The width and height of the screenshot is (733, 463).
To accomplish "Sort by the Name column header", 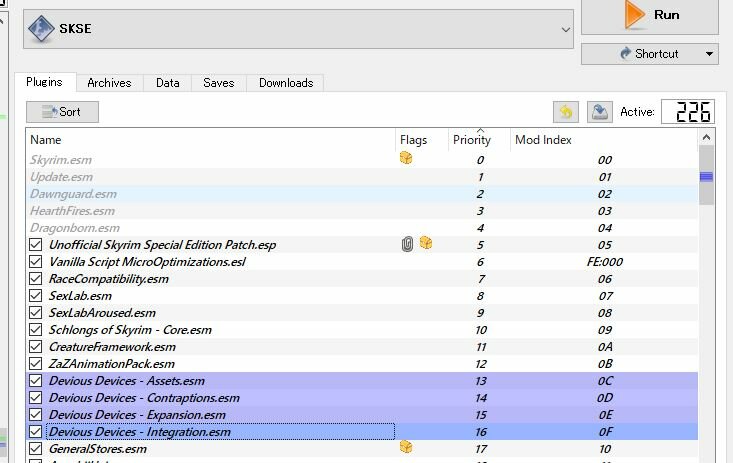I will point(210,140).
